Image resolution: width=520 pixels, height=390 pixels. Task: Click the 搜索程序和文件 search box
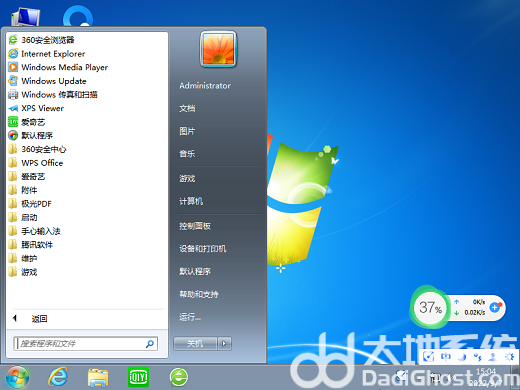[x=85, y=344]
